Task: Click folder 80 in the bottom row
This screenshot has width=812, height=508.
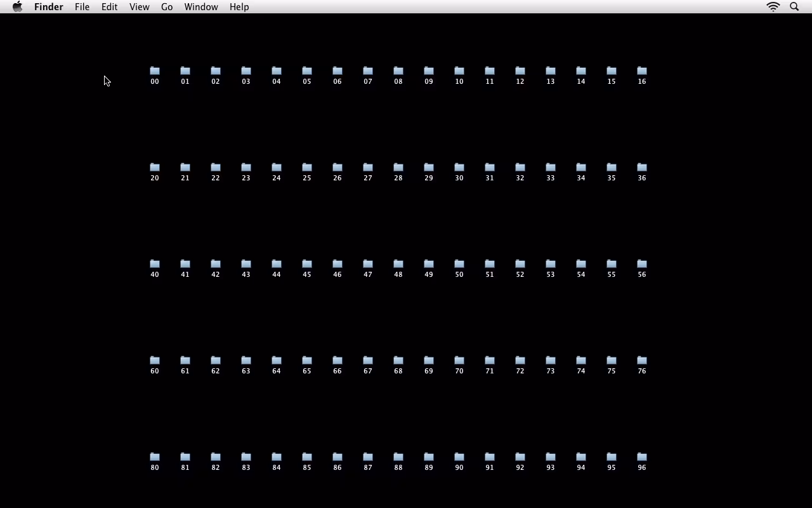Action: tap(155, 457)
